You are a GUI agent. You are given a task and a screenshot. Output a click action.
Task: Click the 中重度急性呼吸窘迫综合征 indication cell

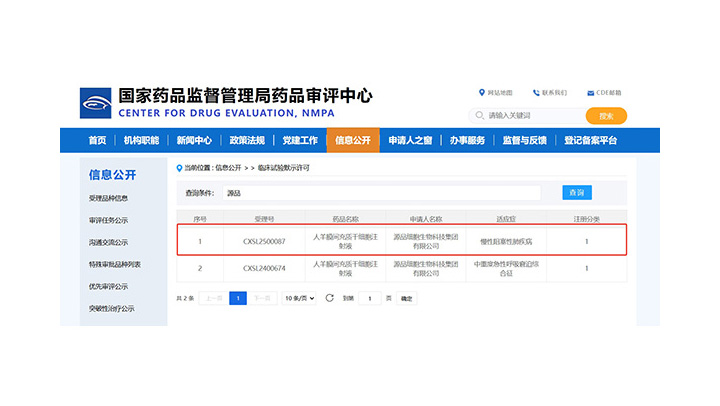coord(506,268)
